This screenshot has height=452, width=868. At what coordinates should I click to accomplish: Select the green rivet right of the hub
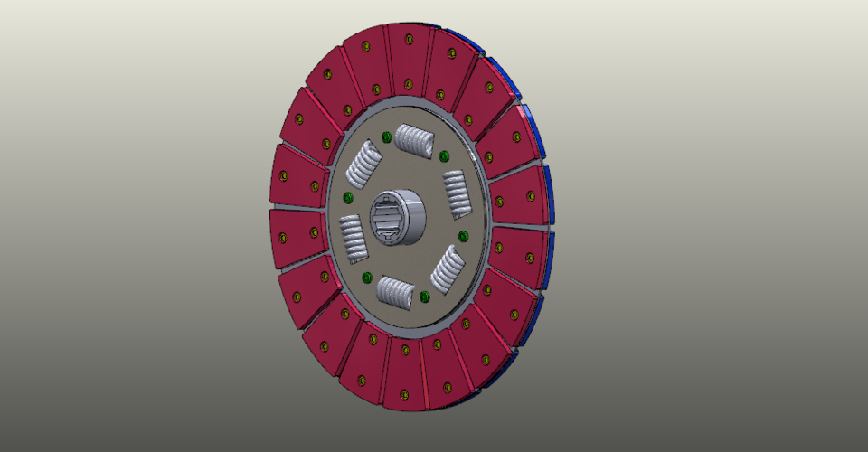point(464,236)
